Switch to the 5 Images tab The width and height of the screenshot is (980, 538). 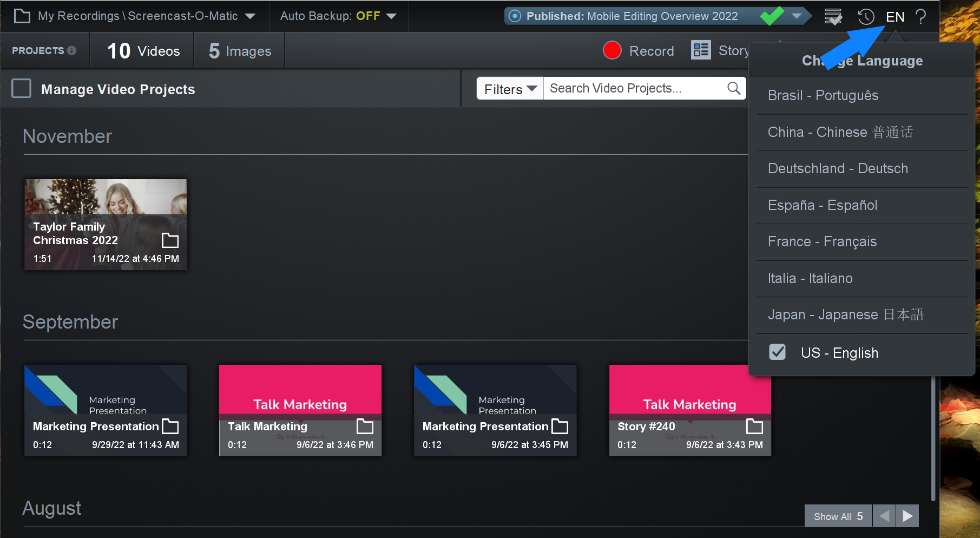240,51
